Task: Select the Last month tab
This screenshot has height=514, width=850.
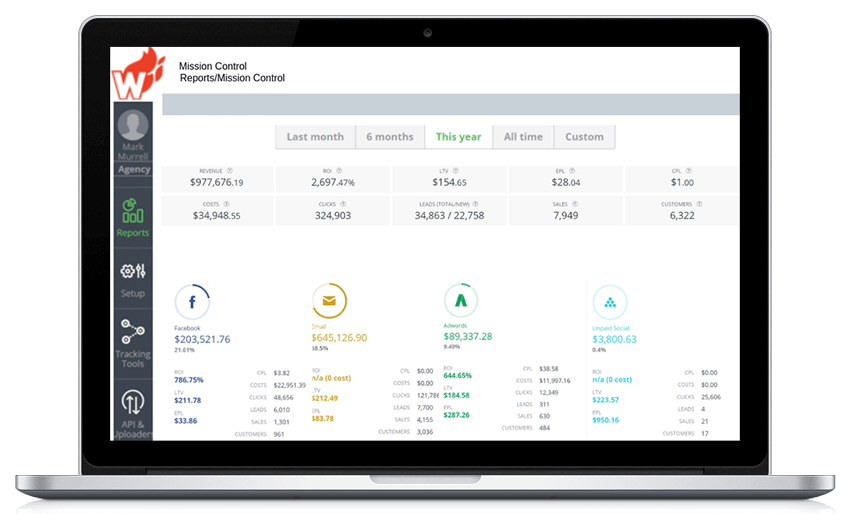Action: pyautogui.click(x=315, y=137)
